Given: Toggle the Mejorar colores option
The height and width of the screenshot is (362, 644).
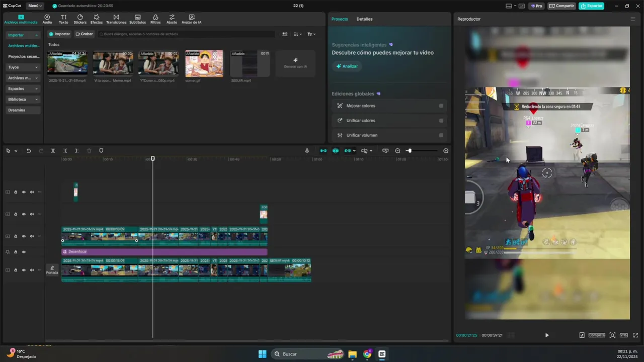Looking at the screenshot, I should tap(441, 106).
